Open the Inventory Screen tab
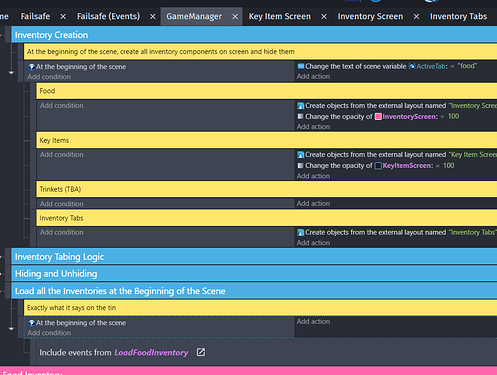497x375 pixels. 370,16
